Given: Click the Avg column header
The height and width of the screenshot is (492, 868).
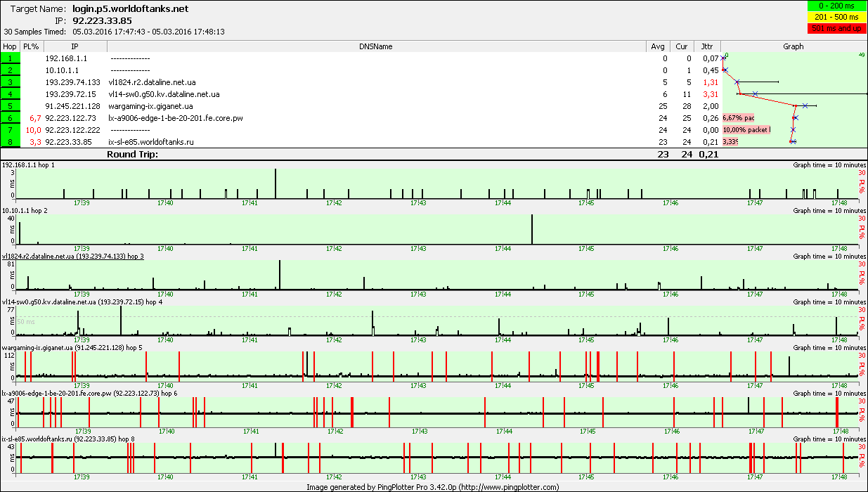Looking at the screenshot, I should [x=658, y=46].
